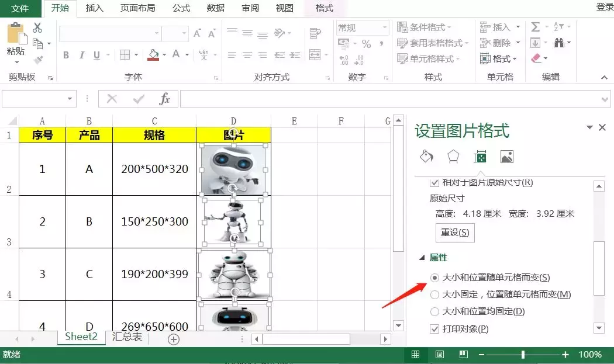Click the Cut scissors icon
Viewport: 614px width, 364px height.
[x=37, y=27]
